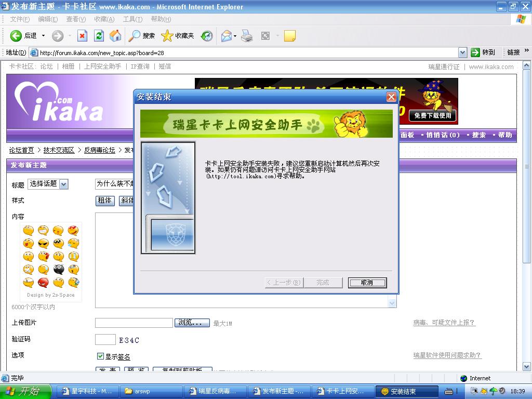The height and width of the screenshot is (399, 532).
Task: Click the IE Forward arrow icon
Action: click(58, 36)
